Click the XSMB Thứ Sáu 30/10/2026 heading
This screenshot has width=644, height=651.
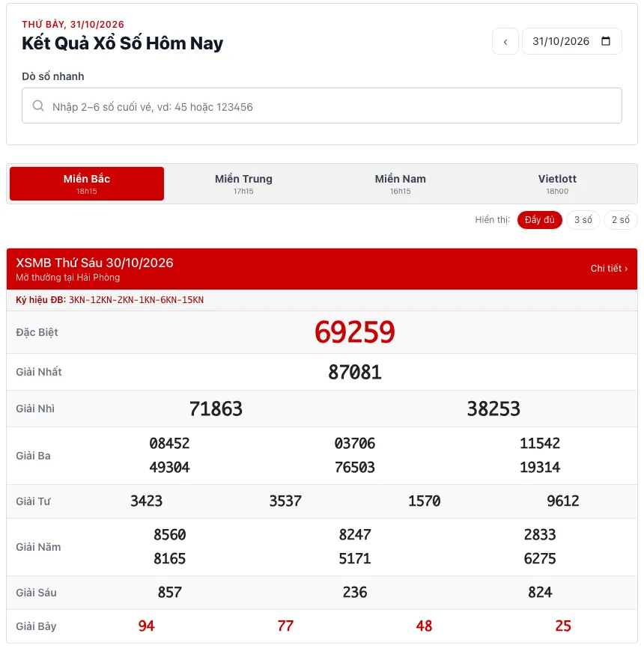[x=94, y=263]
